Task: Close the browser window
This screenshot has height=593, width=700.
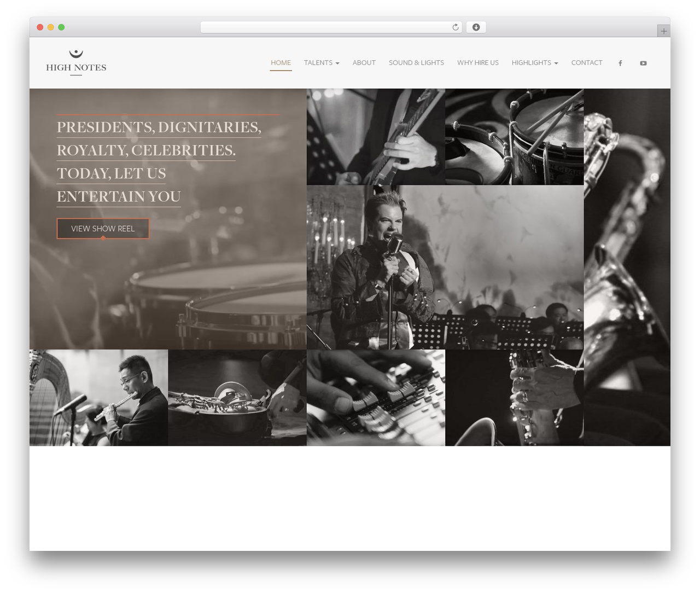Action: coord(40,27)
